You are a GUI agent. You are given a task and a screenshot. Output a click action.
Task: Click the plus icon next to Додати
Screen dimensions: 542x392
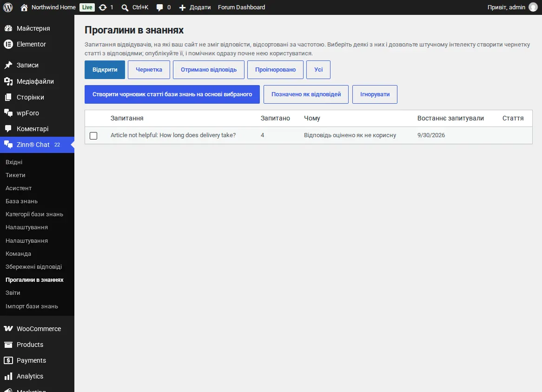point(182,7)
